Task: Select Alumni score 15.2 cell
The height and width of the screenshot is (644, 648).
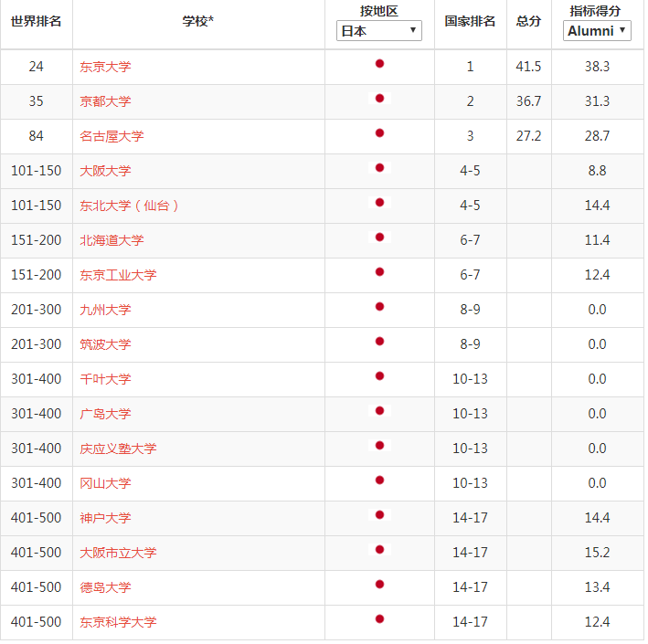Action: coord(597,553)
